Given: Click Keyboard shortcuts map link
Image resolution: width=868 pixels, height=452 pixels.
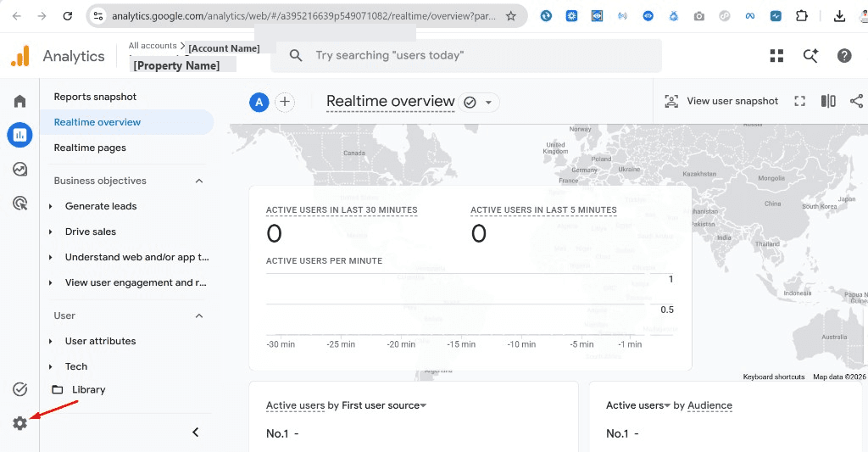Looking at the screenshot, I should pos(774,377).
